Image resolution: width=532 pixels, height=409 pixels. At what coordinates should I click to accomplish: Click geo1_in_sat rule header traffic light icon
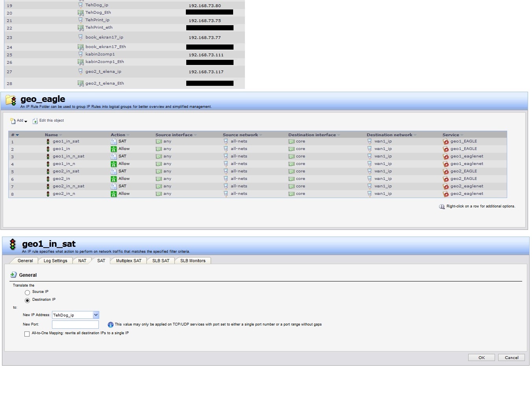point(13,244)
